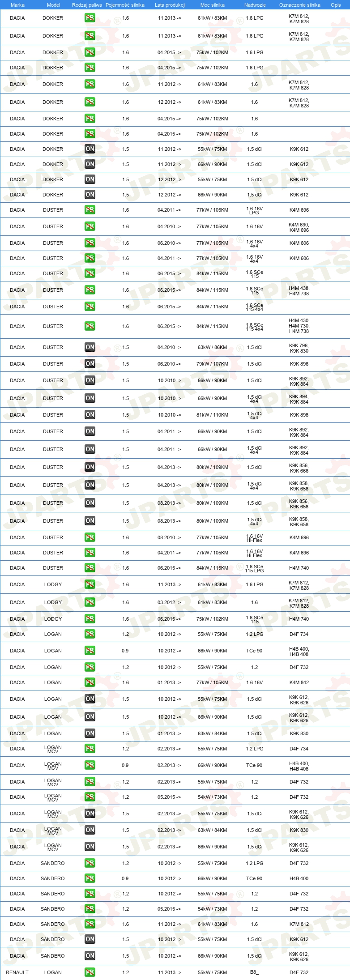The height and width of the screenshot is (980, 350).
Task: Click the Nadwozie column header
Action: [255, 5]
